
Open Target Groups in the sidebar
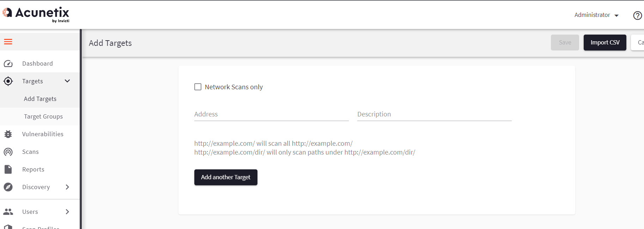(x=43, y=116)
